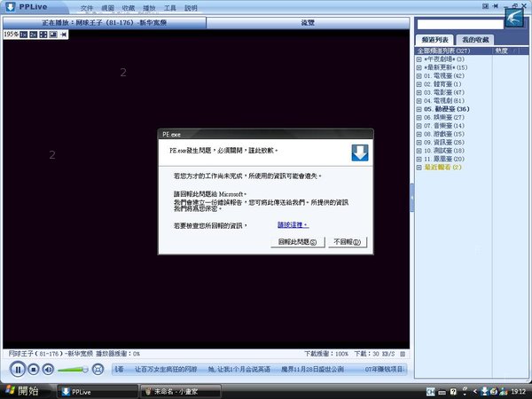
Task: Click the help question icon in system tray
Action: (453, 392)
